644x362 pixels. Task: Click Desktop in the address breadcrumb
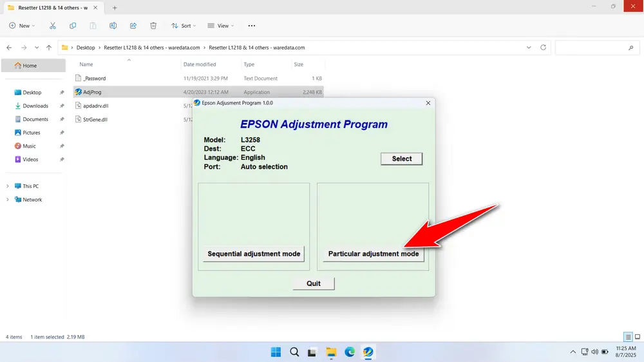point(86,48)
